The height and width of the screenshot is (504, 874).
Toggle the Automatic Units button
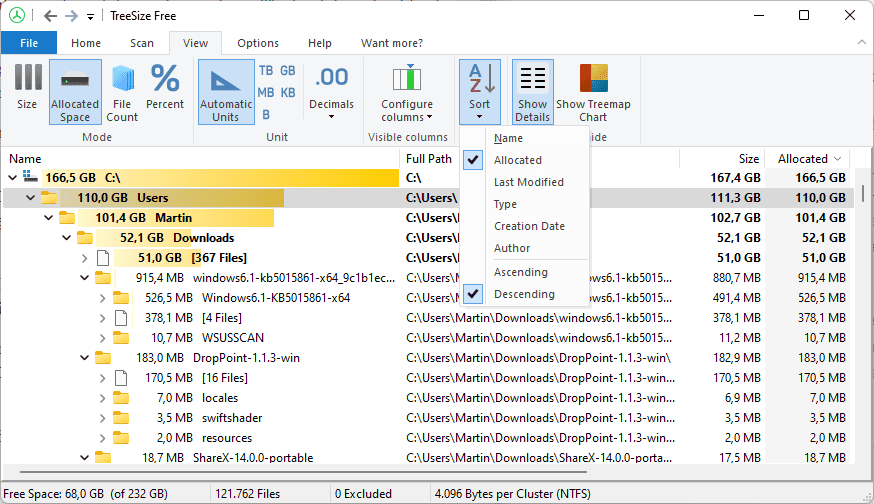point(226,92)
